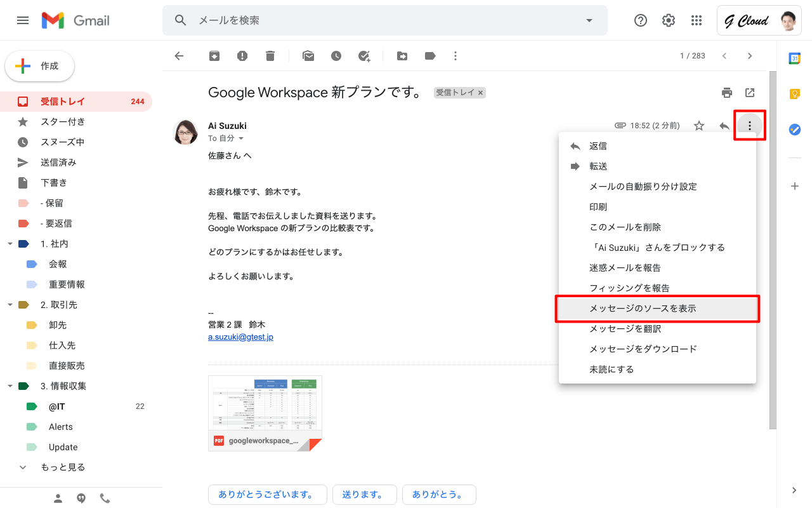812x508 pixels.
Task: Open the phone call icon at bottom
Action: 105,498
